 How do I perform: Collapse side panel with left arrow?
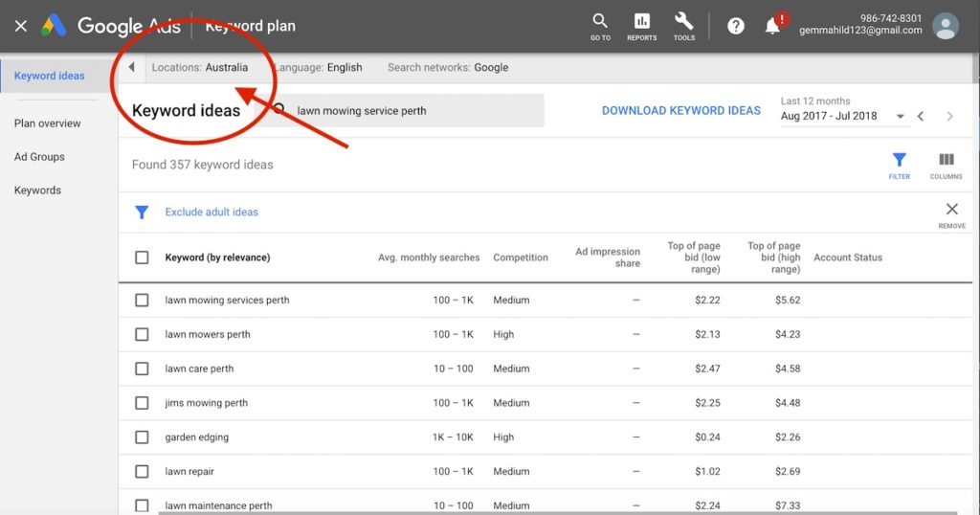pyautogui.click(x=131, y=67)
